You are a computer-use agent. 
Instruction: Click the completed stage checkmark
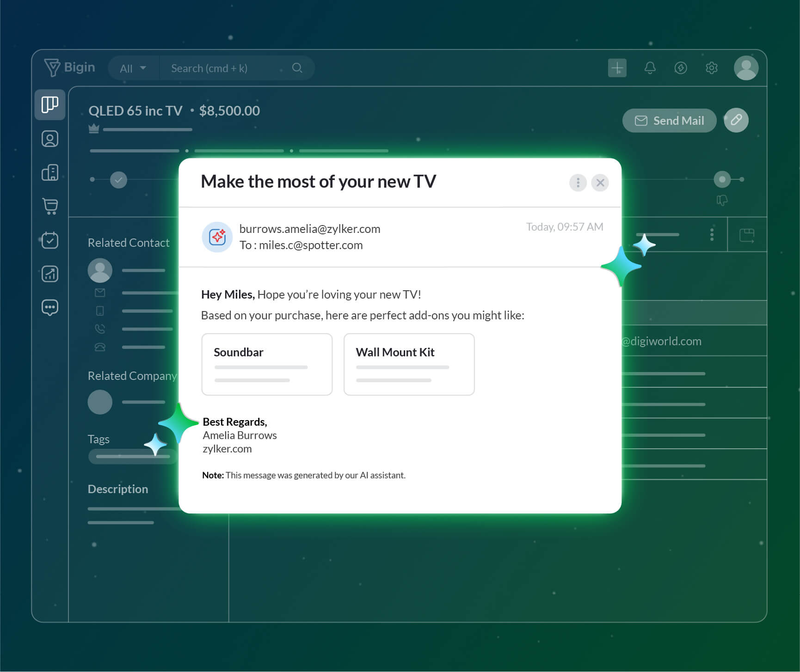point(118,180)
